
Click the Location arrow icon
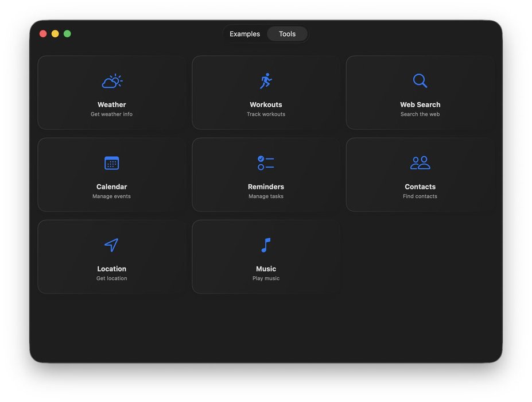[111, 245]
